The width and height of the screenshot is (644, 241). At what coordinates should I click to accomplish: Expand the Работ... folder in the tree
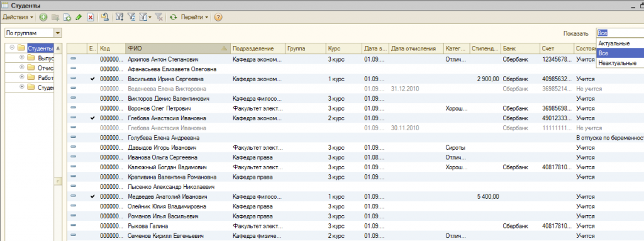pos(22,77)
